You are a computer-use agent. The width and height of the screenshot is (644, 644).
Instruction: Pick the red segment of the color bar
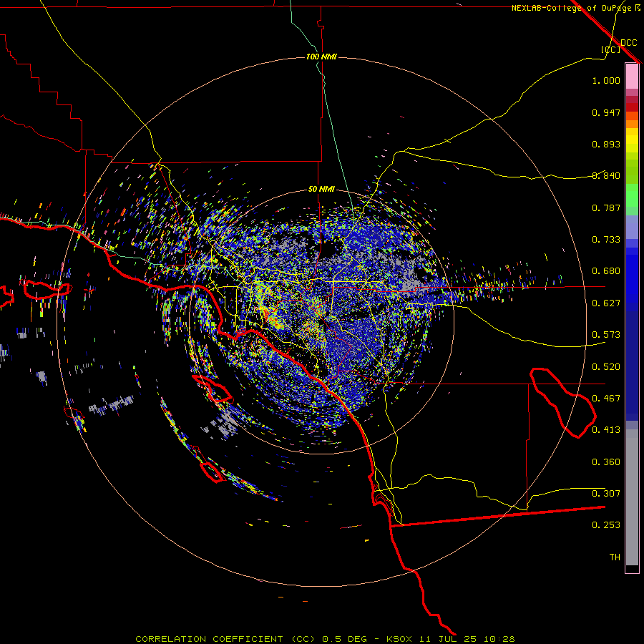pos(632,107)
